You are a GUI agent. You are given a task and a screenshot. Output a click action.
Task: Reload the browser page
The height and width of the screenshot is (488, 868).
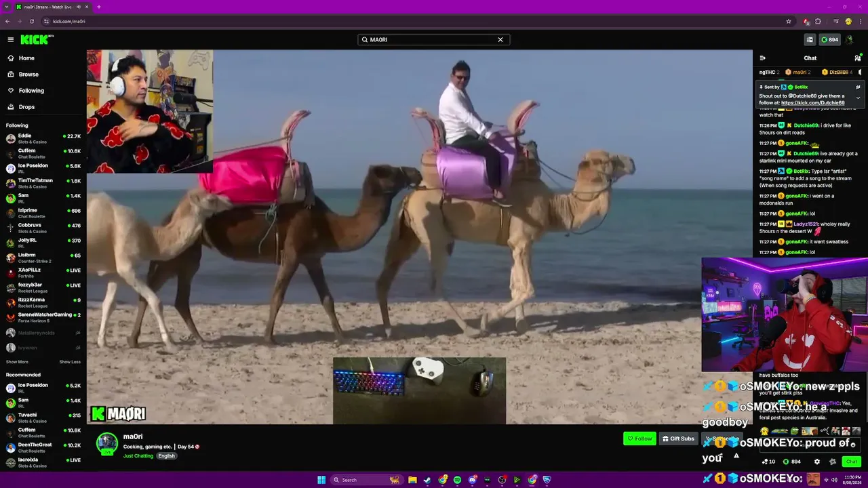tap(31, 21)
